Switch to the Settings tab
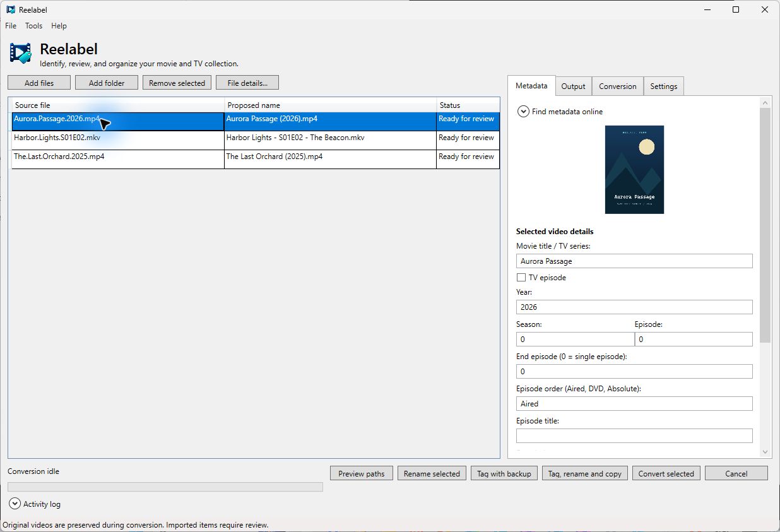 [x=664, y=86]
